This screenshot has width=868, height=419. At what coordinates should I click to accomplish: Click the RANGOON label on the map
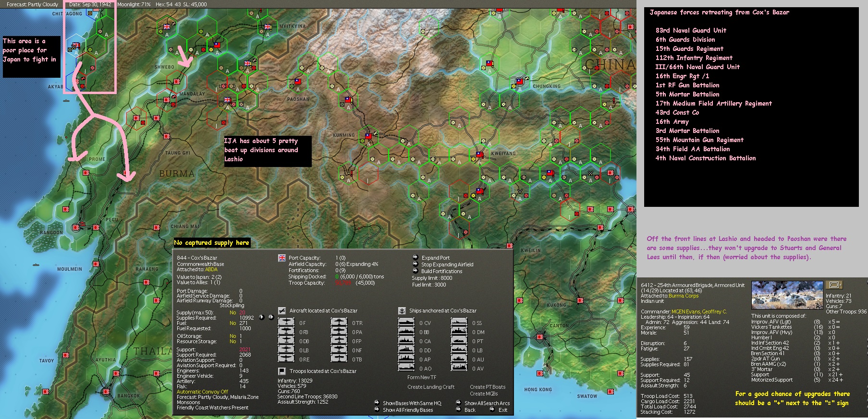tap(51, 233)
